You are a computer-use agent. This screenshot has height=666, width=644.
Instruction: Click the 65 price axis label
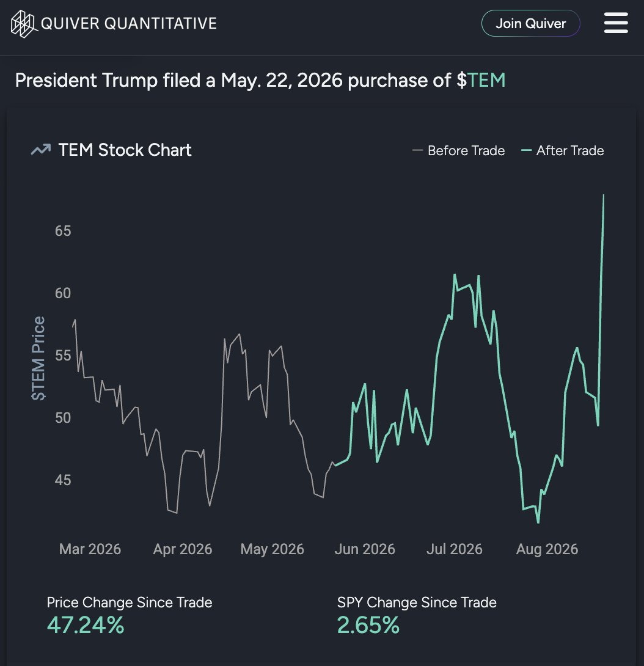click(x=63, y=230)
